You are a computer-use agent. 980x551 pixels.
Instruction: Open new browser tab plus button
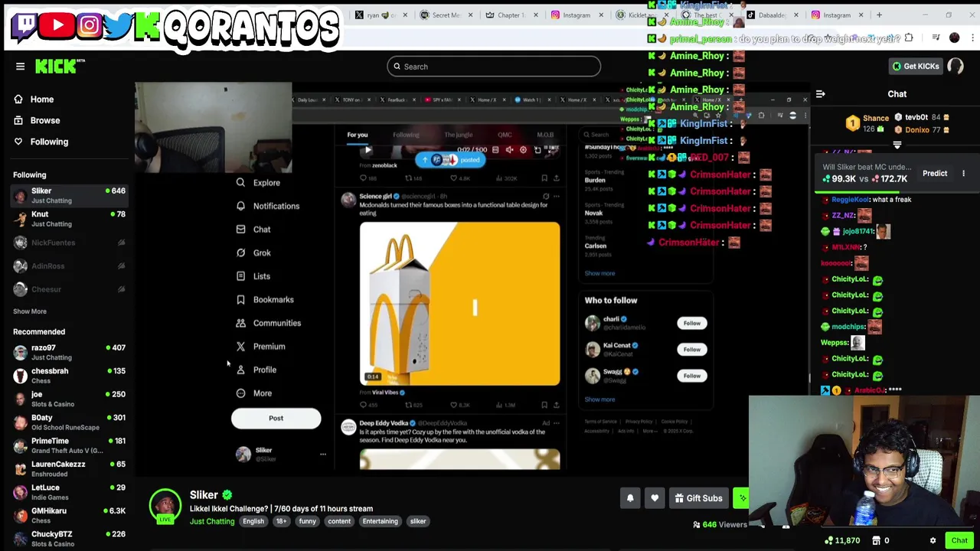coord(879,15)
